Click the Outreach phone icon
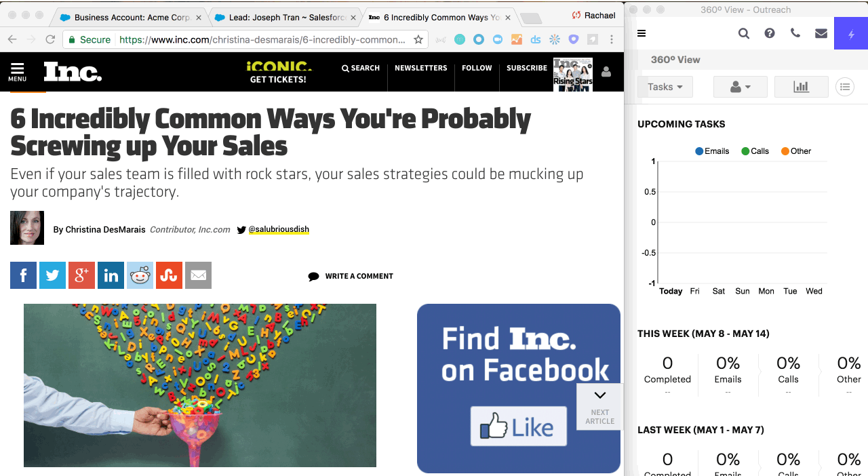Viewport: 868px width, 476px height. coord(795,33)
